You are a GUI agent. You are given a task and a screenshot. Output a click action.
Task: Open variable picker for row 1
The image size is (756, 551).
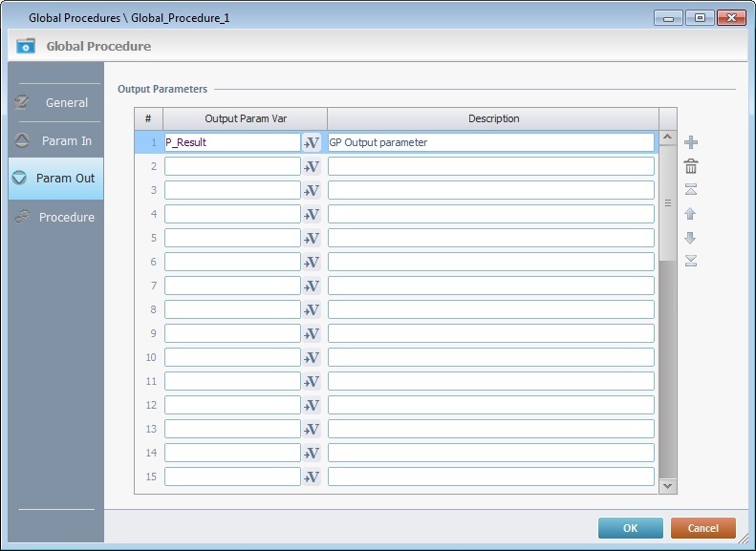click(312, 142)
